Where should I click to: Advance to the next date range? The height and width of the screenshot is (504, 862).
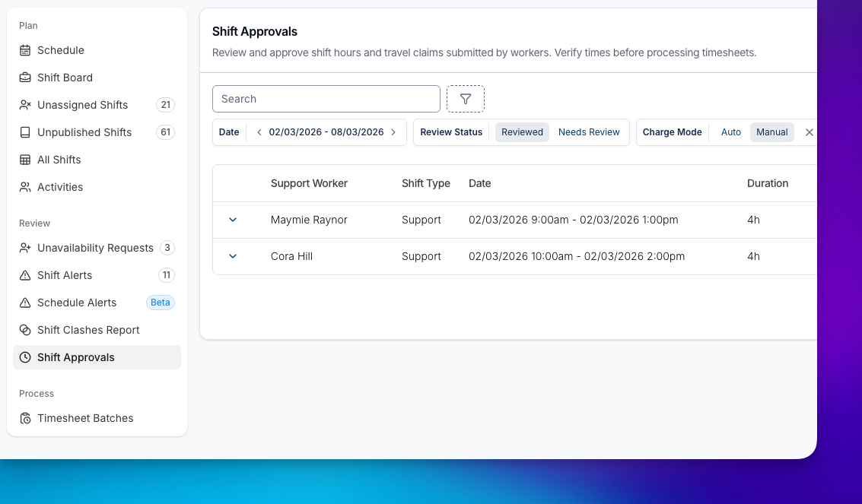[394, 132]
